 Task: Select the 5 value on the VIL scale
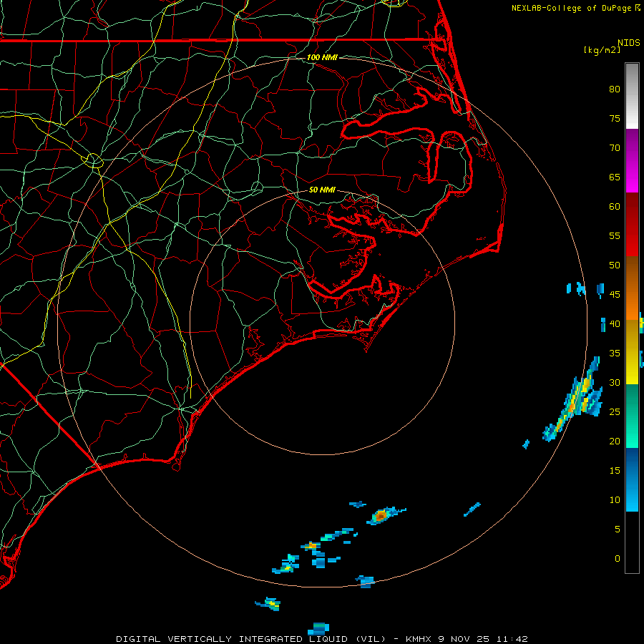point(618,530)
